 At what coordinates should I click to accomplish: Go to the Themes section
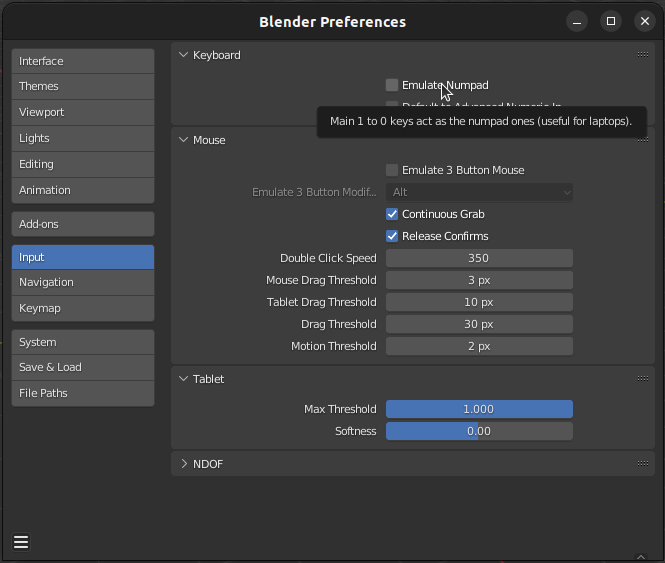click(x=83, y=86)
